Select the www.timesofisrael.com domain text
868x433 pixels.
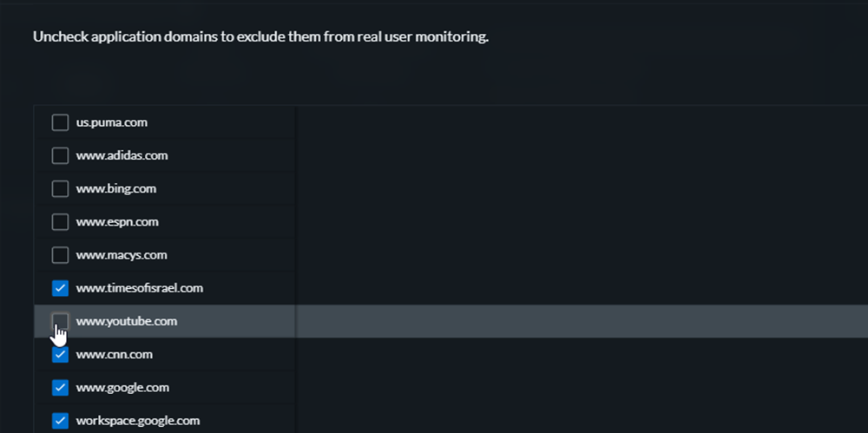pyautogui.click(x=139, y=288)
